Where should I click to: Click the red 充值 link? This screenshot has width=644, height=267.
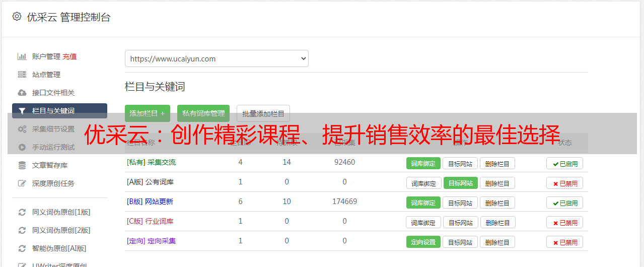(69, 56)
